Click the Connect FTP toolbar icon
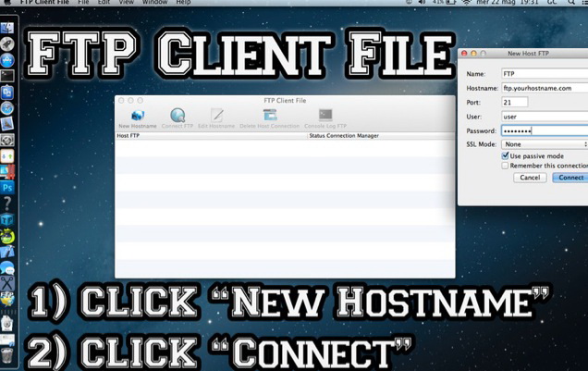This screenshot has width=588, height=371. click(x=178, y=115)
